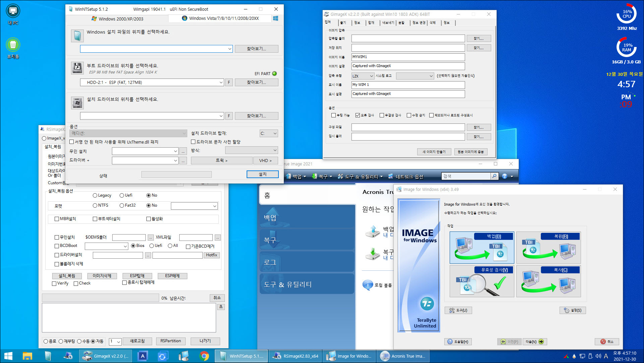Screen dimensions: 644x363
Task: Click the Acronis 검색 search field
Action: [x=466, y=176]
